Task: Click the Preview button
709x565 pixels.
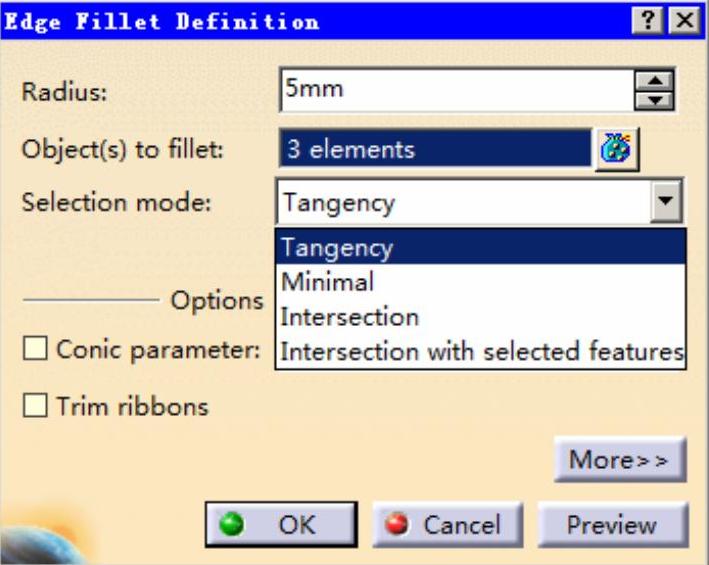Action: coord(613,525)
